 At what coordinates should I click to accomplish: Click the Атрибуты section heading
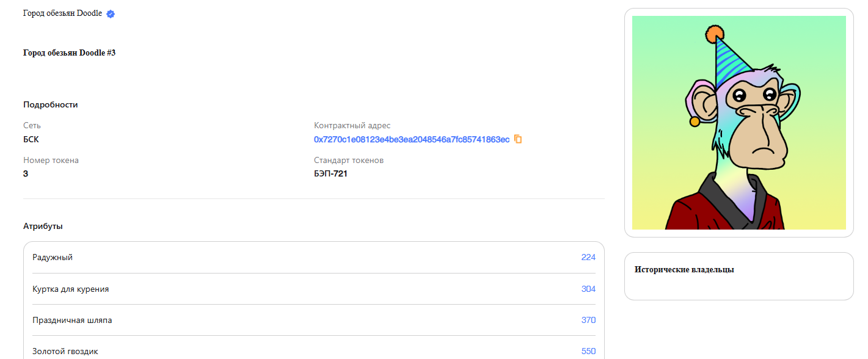[x=43, y=227]
